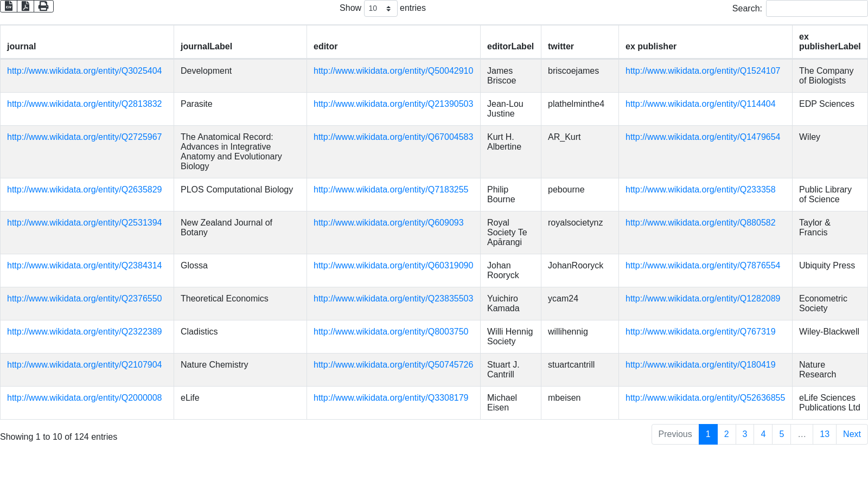Jump to page 13 in pagination
The height and width of the screenshot is (488, 868).
tap(824, 434)
